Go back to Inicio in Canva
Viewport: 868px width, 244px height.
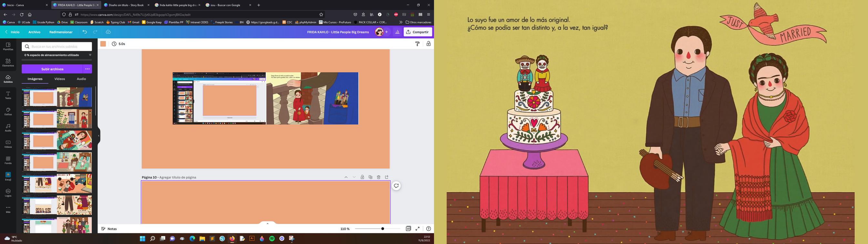point(13,32)
